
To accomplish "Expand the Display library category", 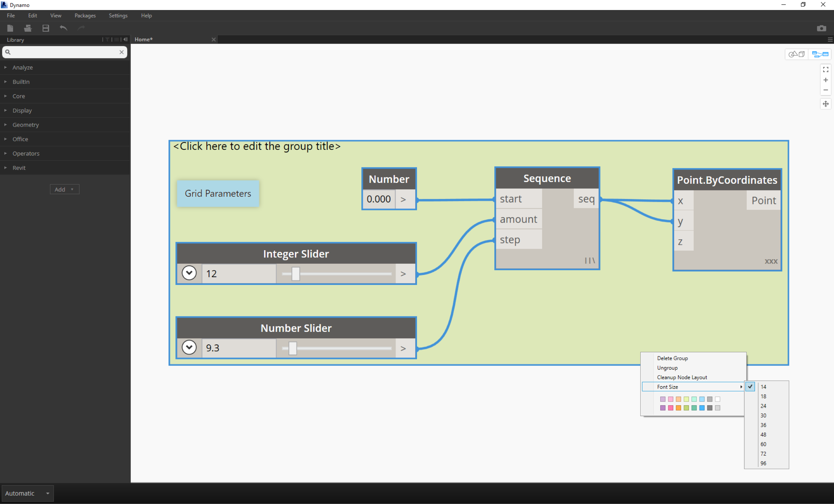I will [x=65, y=110].
